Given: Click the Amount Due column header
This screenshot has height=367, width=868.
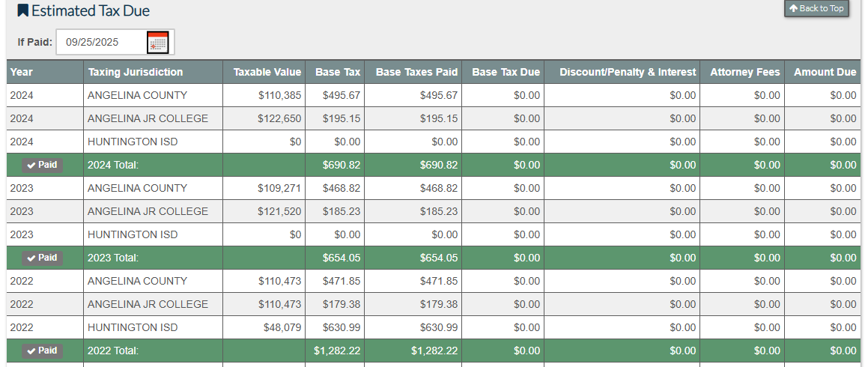Looking at the screenshot, I should 825,72.
